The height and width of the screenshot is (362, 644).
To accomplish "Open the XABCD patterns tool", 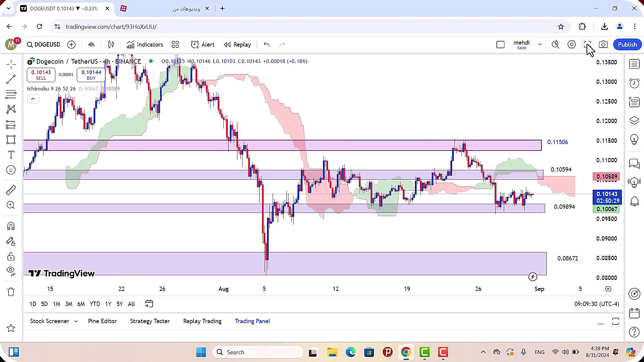I will point(11,109).
